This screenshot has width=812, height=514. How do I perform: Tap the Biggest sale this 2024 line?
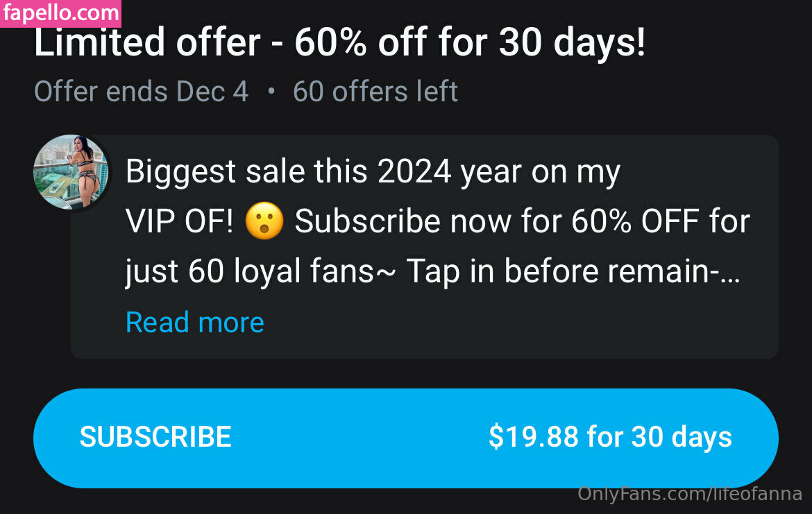pos(373,172)
